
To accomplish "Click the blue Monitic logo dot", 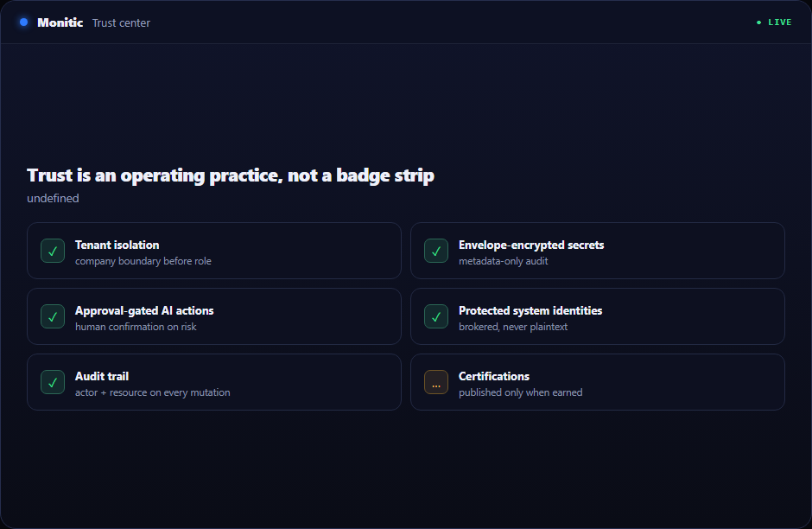I will (24, 22).
